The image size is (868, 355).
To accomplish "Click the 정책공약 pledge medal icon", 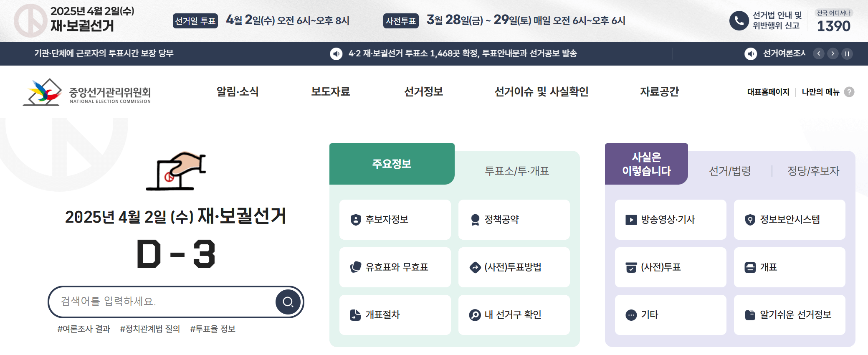I will (475, 220).
